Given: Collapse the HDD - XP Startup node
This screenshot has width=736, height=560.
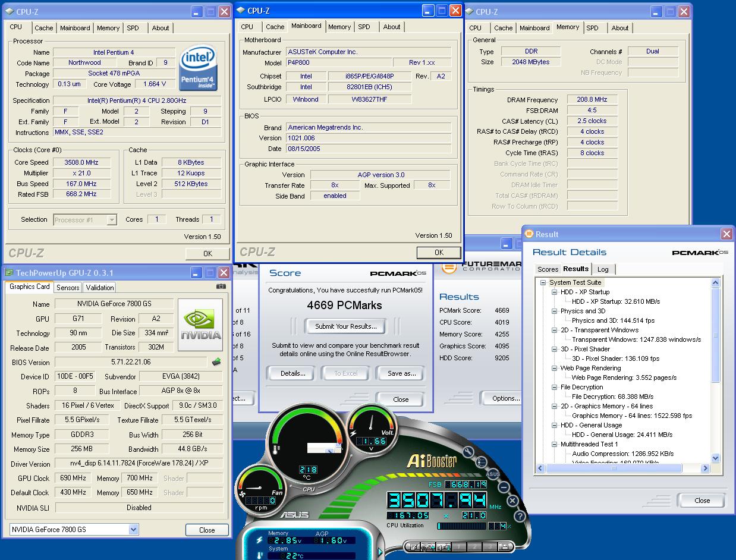Looking at the screenshot, I should tap(554, 292).
